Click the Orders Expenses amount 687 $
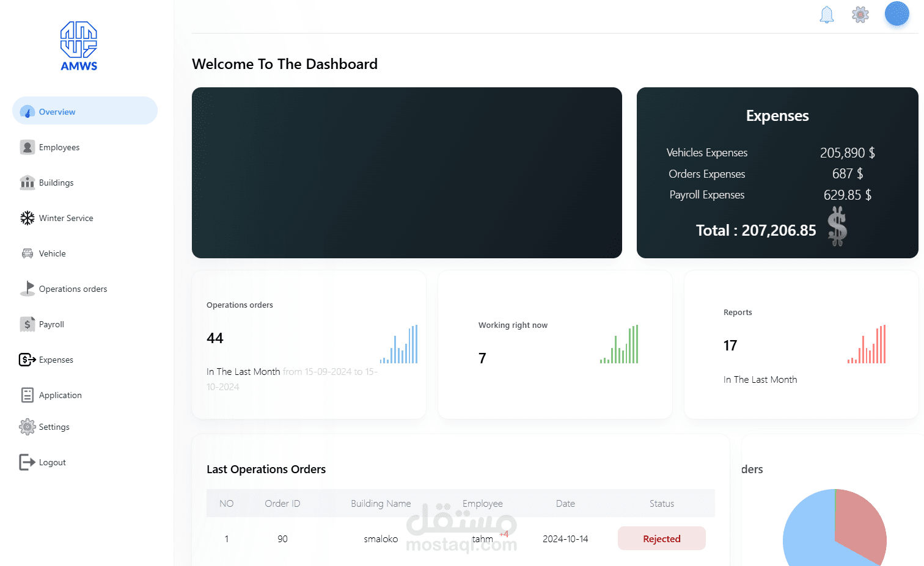 [848, 174]
